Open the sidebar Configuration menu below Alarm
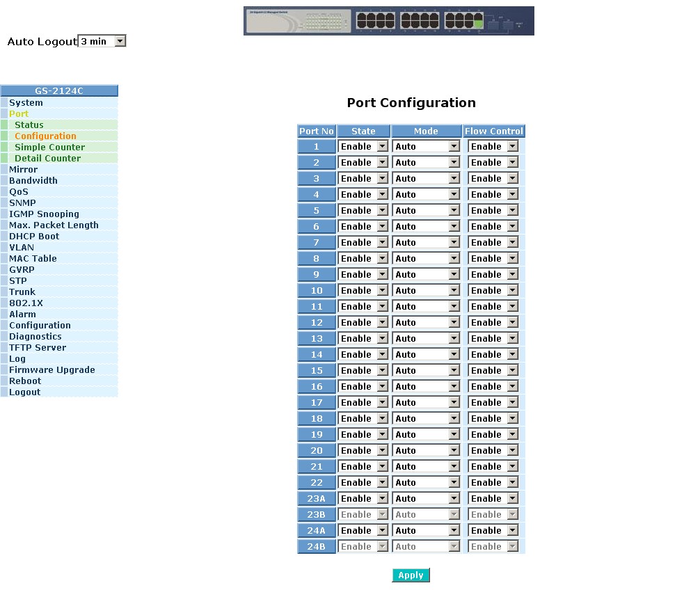The image size is (700, 590). point(40,326)
